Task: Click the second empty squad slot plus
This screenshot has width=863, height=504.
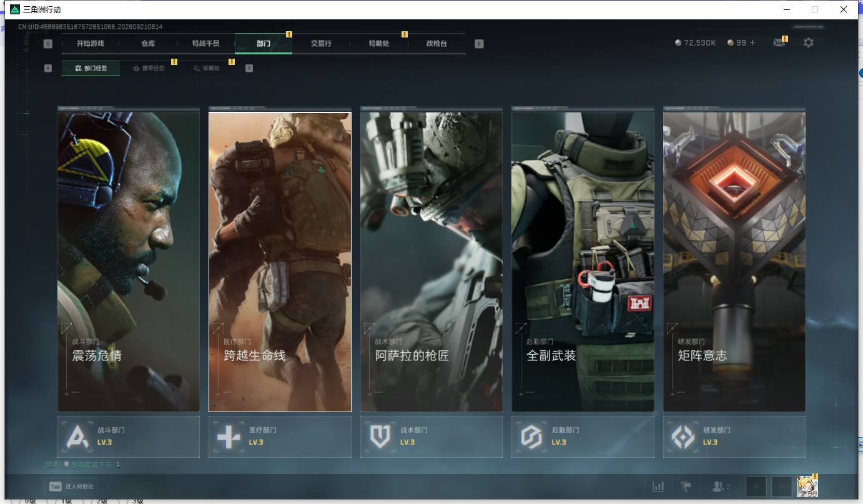Action: click(x=781, y=487)
